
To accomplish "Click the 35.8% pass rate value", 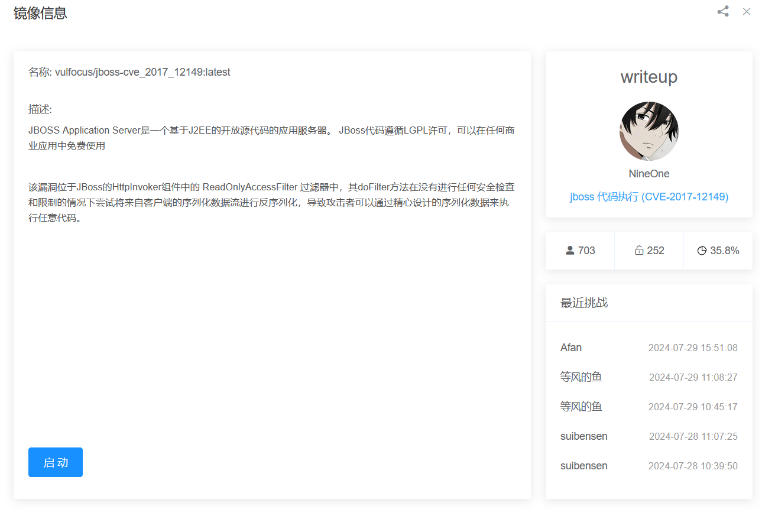I will (x=725, y=251).
